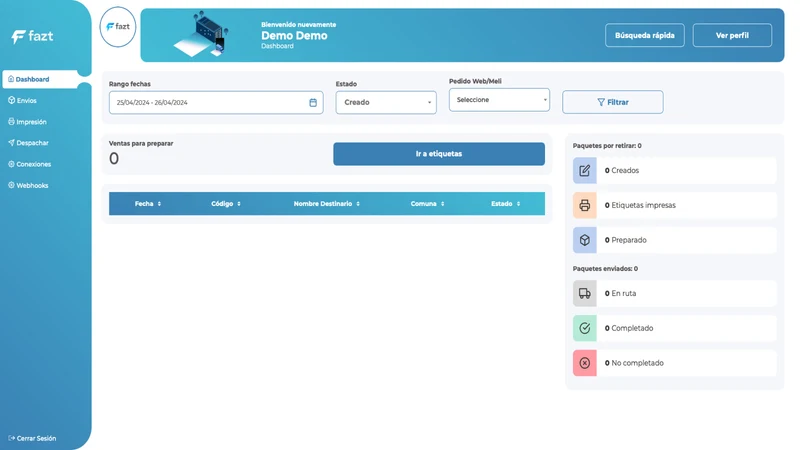Click the Etiquetas impresas printer icon
This screenshot has height=450, width=800.
click(585, 205)
